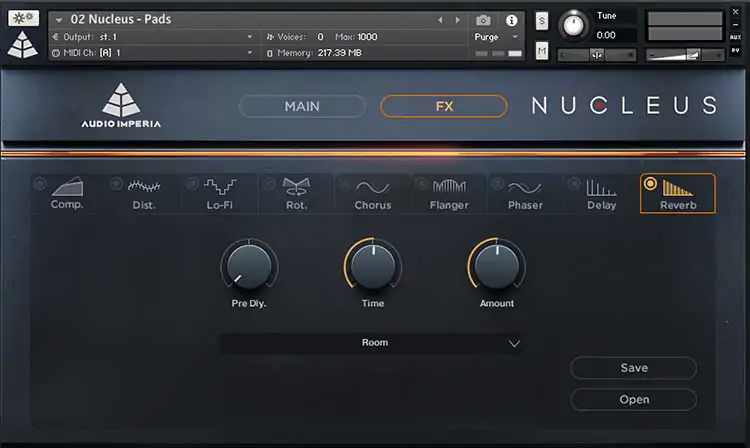
Task: Click the Lo-Fi stepped wave icon
Action: pos(220,186)
